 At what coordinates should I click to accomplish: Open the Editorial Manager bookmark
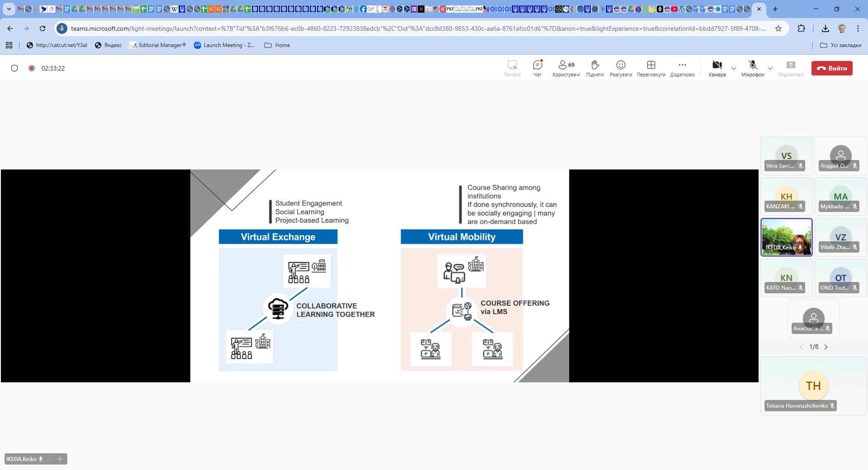click(157, 45)
